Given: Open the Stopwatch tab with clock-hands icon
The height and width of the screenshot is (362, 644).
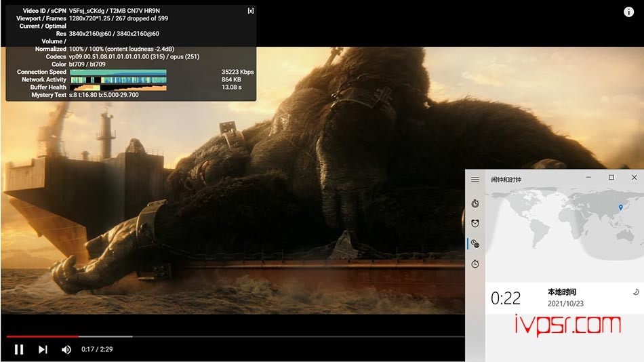Looking at the screenshot, I should pyautogui.click(x=475, y=264).
